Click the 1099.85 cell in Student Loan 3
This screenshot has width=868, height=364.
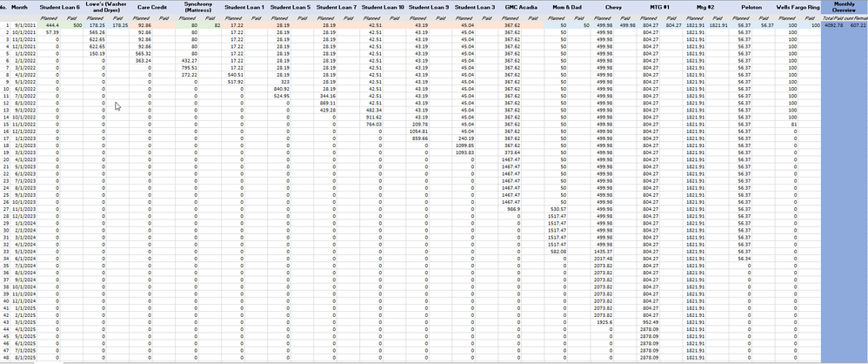pos(464,145)
